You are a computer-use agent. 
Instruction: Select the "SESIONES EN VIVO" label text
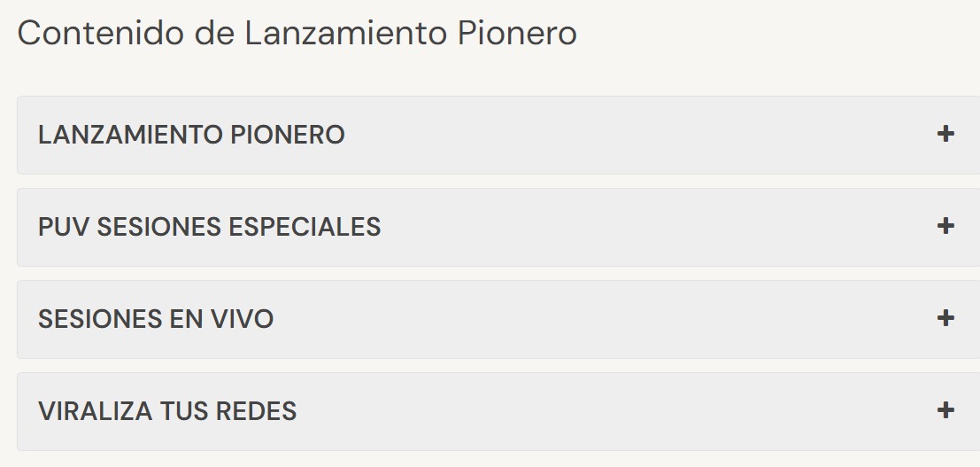(x=156, y=320)
